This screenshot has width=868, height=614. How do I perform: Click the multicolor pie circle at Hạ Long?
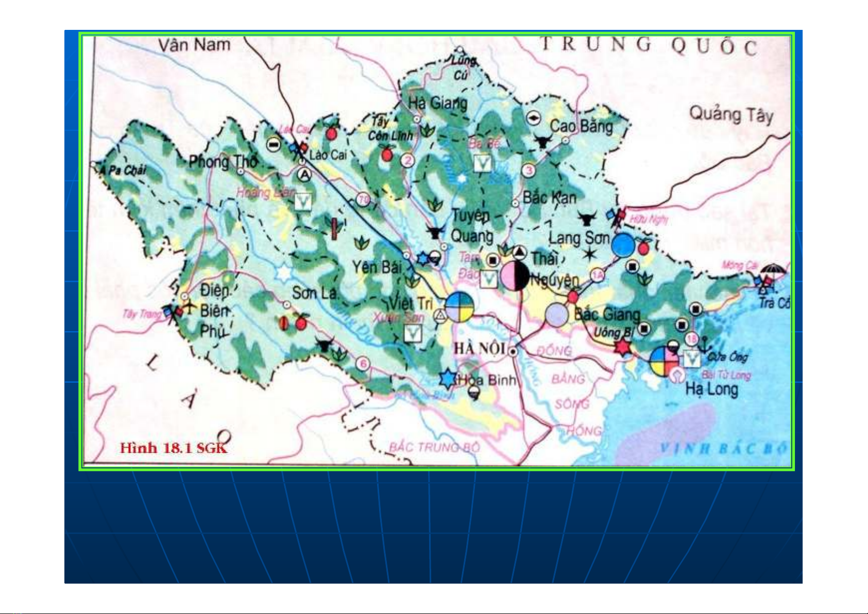664,361
